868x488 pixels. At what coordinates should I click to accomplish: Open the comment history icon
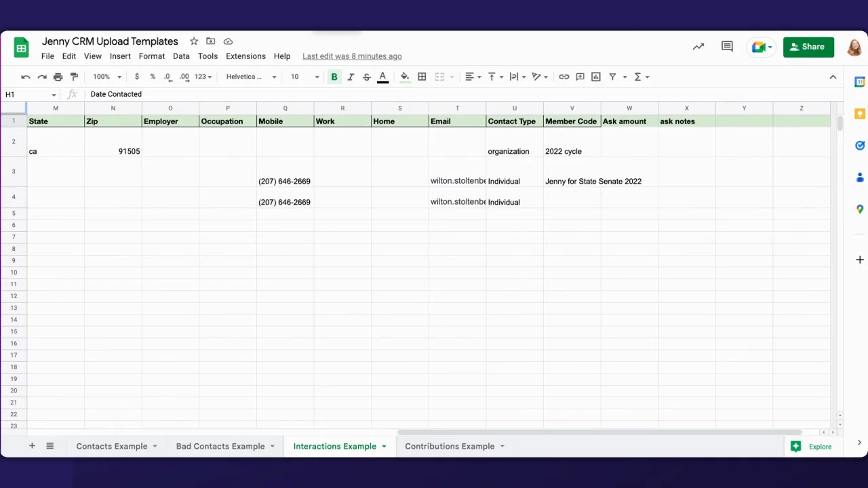727,47
